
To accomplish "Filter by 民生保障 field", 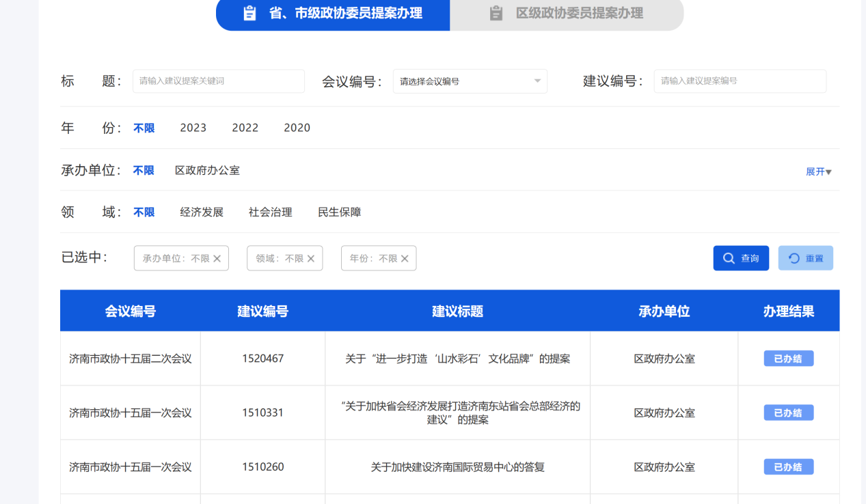I will (x=340, y=212).
